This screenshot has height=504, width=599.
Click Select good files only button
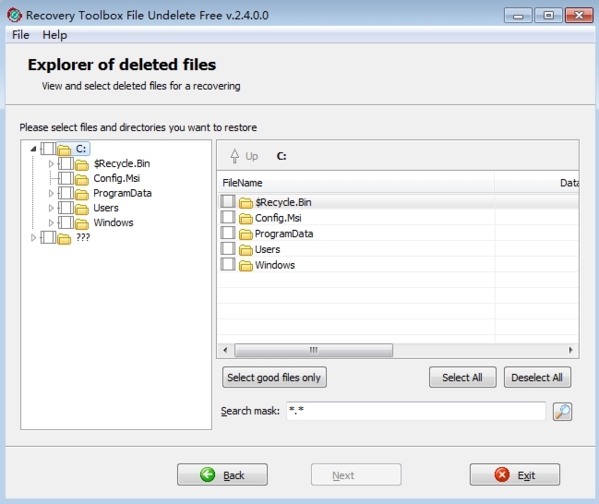[274, 378]
